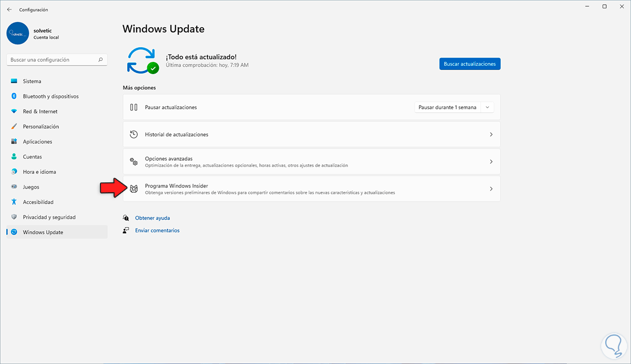Click the Cuentas person icon
631x364 pixels.
14,157
